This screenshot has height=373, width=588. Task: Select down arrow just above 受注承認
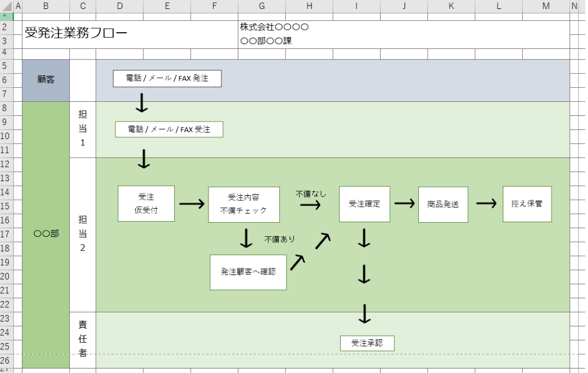pos(364,314)
